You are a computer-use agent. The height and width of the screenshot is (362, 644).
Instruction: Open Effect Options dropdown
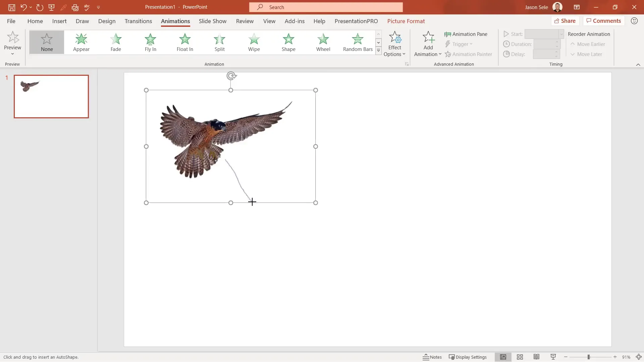[x=394, y=44]
